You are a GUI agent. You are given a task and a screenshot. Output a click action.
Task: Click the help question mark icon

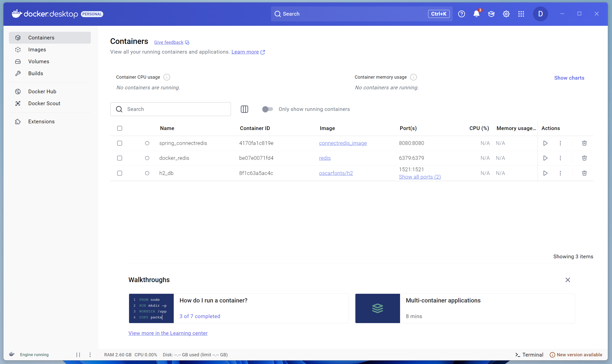click(x=461, y=14)
